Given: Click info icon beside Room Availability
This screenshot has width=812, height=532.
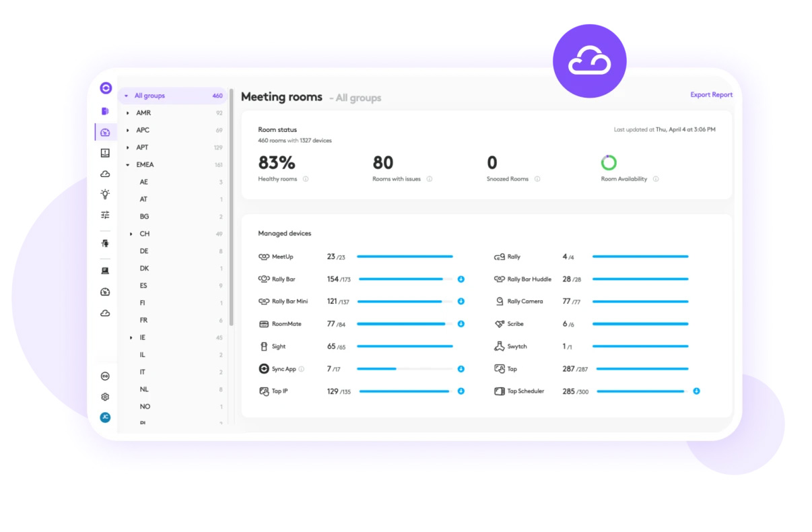Looking at the screenshot, I should 656,179.
